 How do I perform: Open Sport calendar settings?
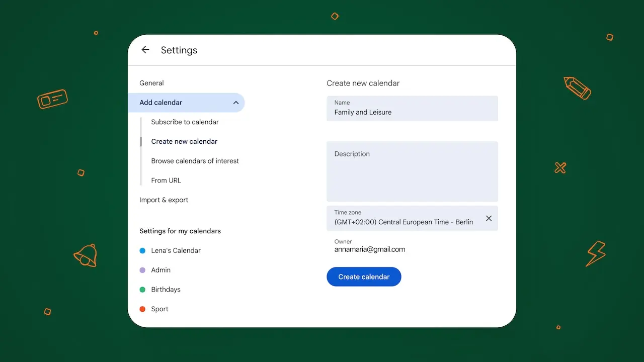pos(159,309)
